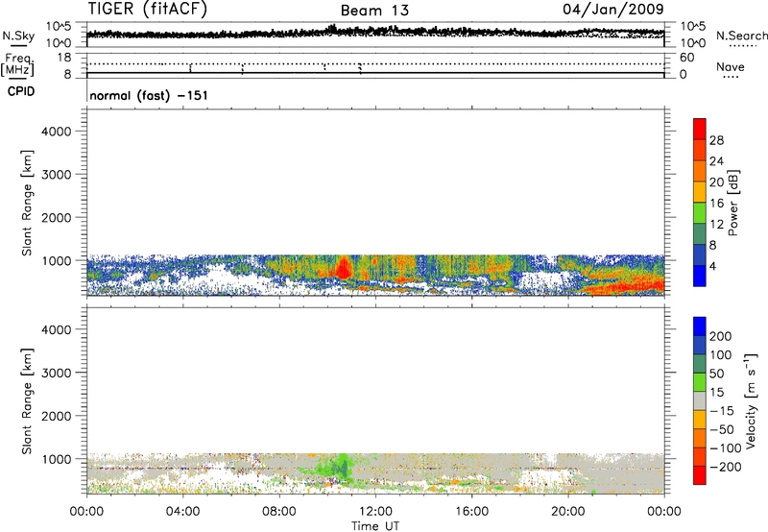Click the '20:00' time axis tick label
The height and width of the screenshot is (532, 768).
568,512
